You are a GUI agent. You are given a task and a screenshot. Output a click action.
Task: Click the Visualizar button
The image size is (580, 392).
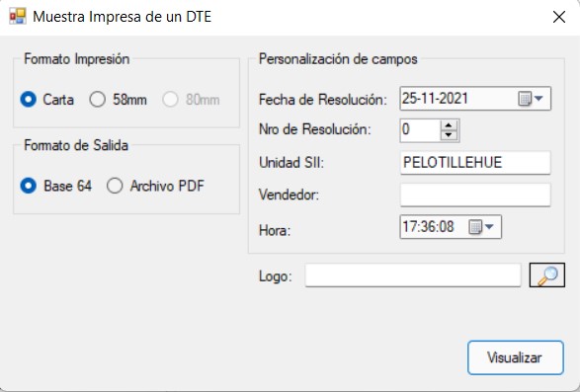pos(516,357)
